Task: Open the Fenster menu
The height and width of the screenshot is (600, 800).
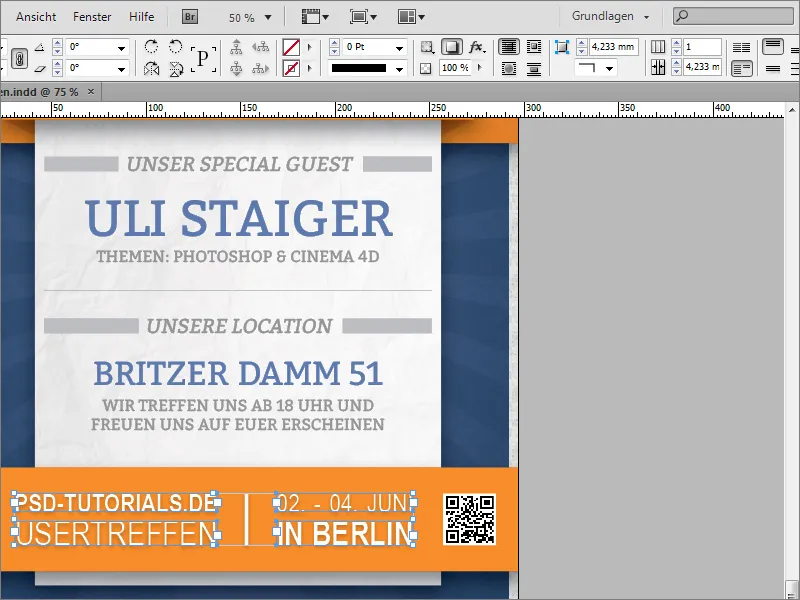Action: (x=92, y=17)
